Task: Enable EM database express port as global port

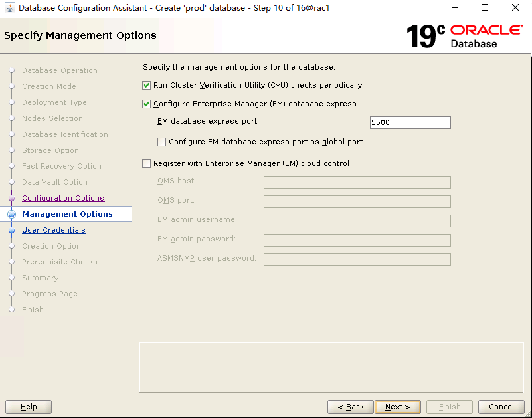Action: tap(161, 142)
